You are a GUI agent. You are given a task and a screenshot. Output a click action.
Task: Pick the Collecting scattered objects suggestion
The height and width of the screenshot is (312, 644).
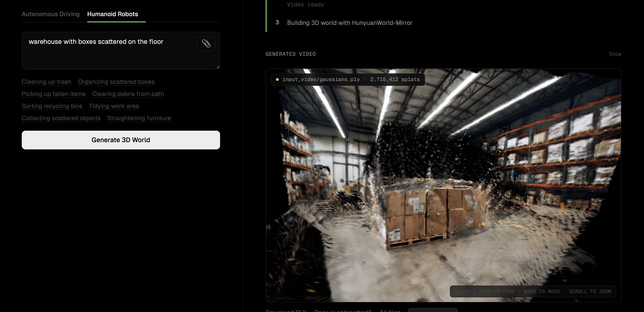pyautogui.click(x=61, y=118)
